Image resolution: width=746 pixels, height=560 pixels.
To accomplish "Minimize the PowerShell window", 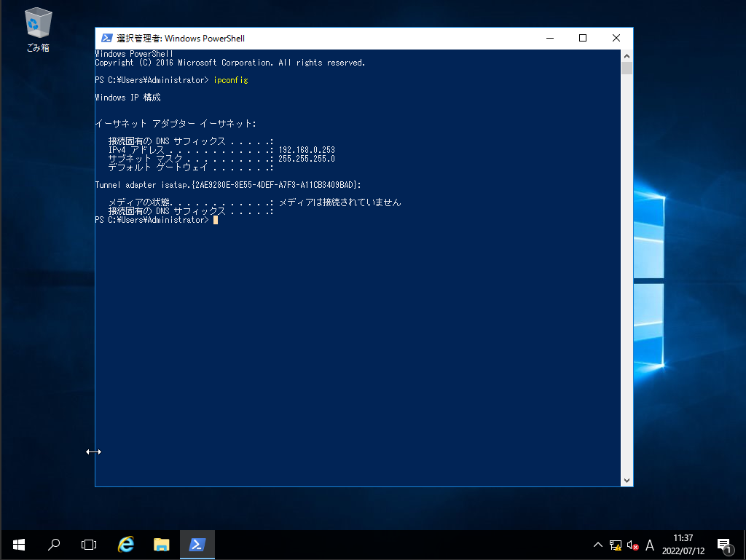I will [549, 39].
